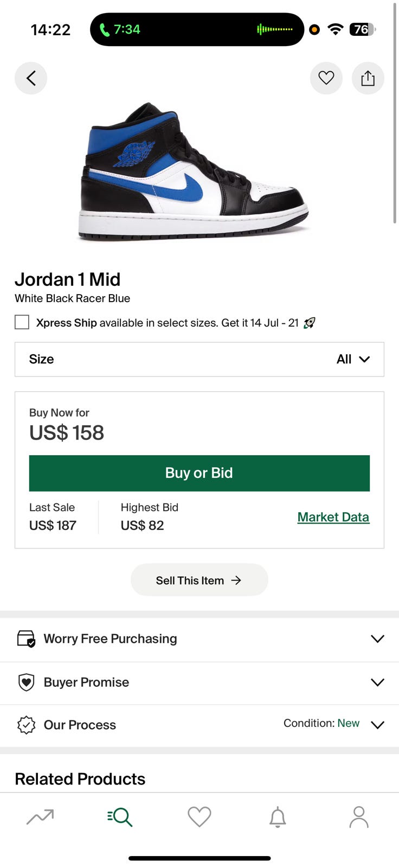The width and height of the screenshot is (399, 868).
Task: Enable the Xpress Ship checkbox
Action: (x=22, y=322)
